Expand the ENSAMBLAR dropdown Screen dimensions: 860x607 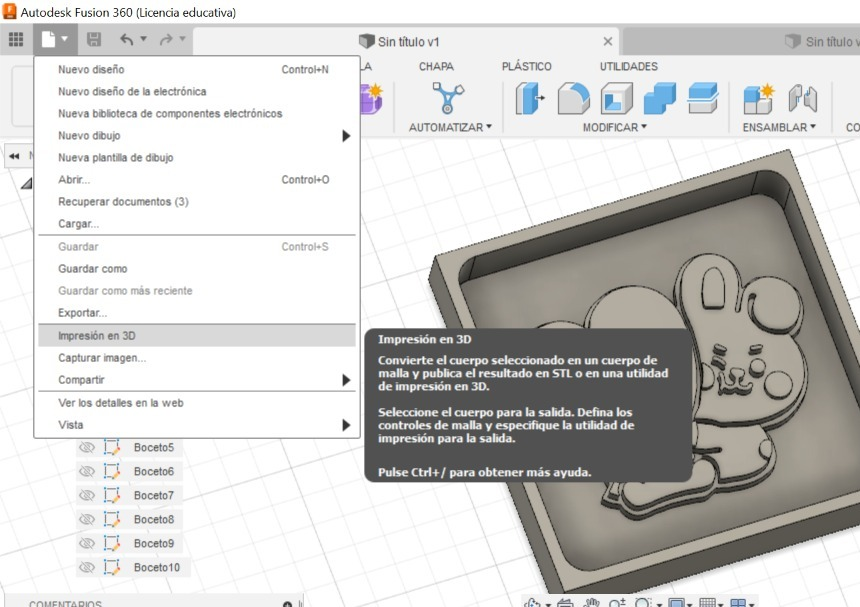(x=779, y=127)
